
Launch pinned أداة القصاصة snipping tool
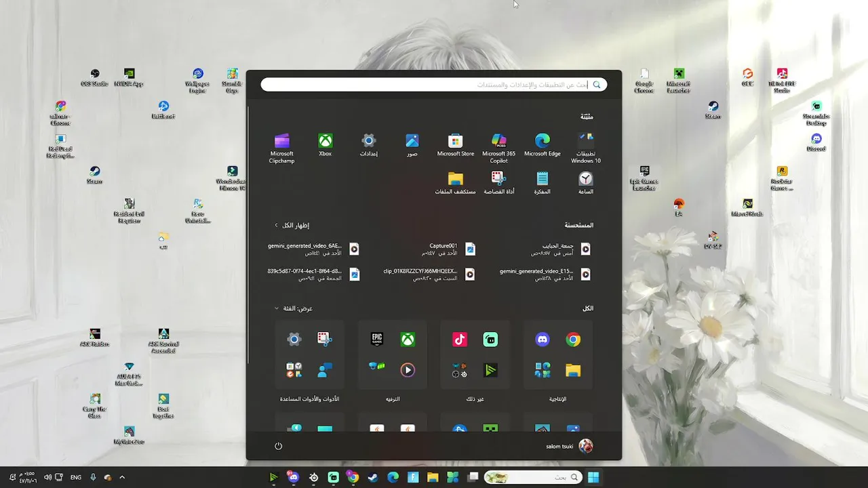(499, 183)
